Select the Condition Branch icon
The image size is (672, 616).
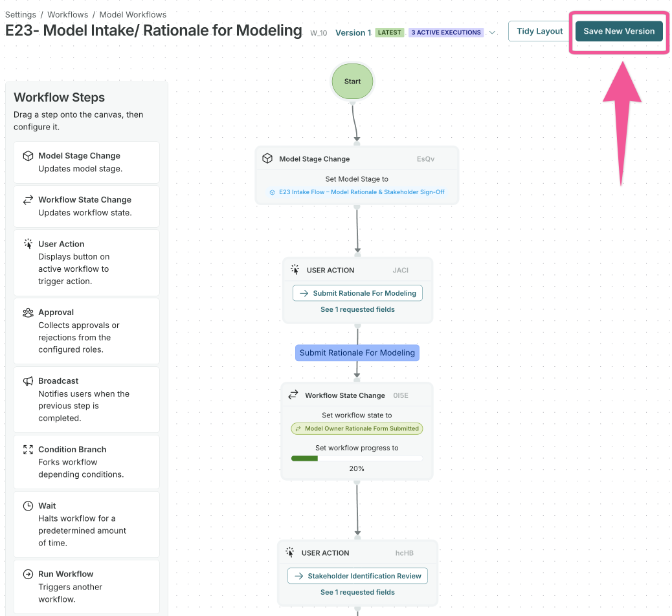click(x=28, y=450)
